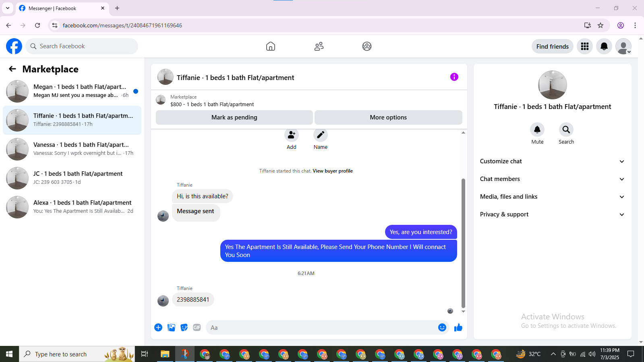Screen dimensions: 644x362
Task: Open Megan's apartment conversation
Action: [72, 91]
